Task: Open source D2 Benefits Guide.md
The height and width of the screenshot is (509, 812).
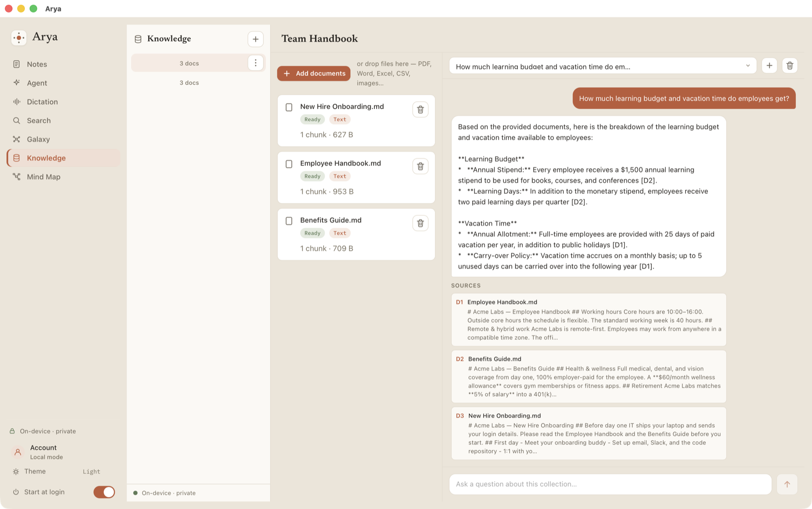Action: pos(589,376)
